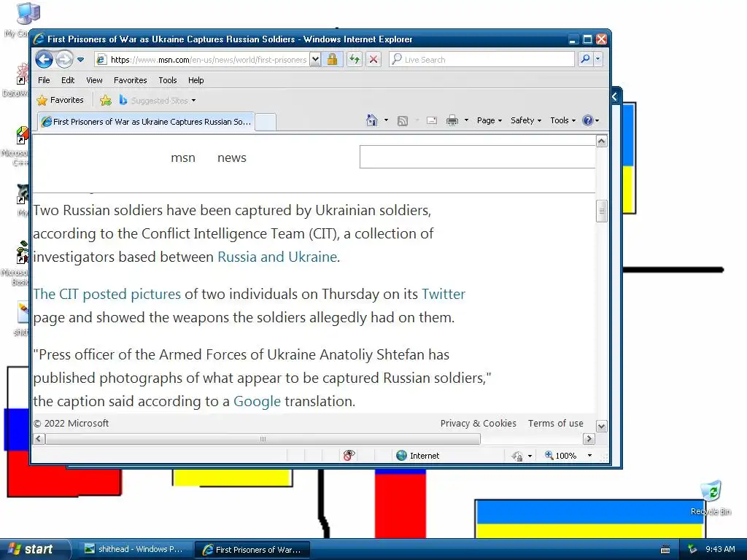This screenshot has width=747, height=560.
Task: Open the Safety command bar menu
Action: (526, 120)
